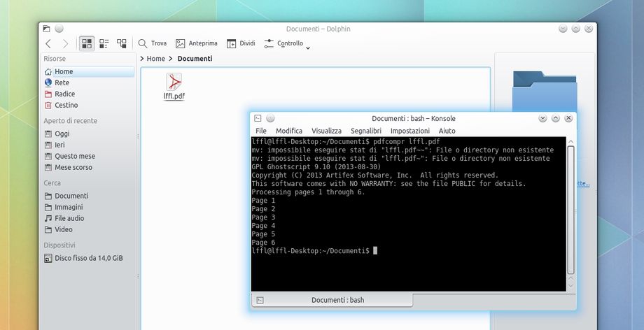Screen dimensions: 644x330
Task: Open Radice root folder place
Action: [x=89, y=94]
